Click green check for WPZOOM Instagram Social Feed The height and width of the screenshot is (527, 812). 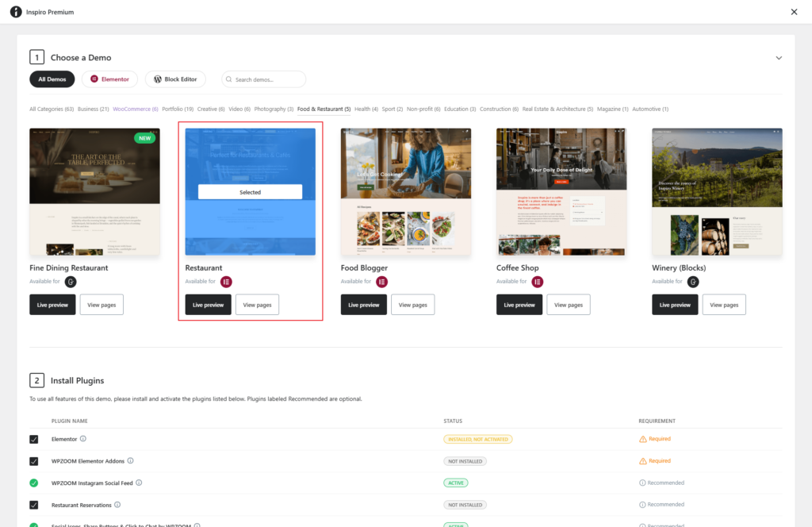(33, 483)
